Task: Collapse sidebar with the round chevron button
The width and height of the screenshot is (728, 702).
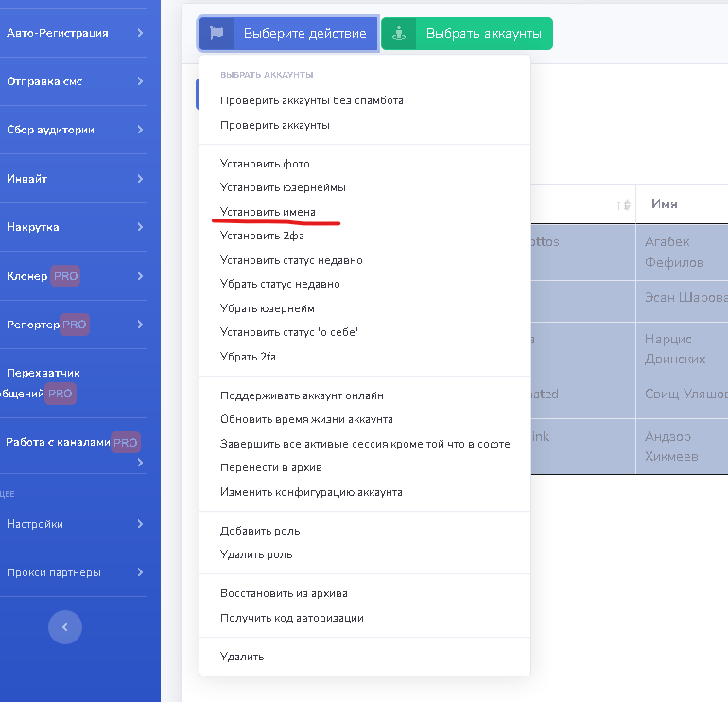Action: pyautogui.click(x=65, y=626)
